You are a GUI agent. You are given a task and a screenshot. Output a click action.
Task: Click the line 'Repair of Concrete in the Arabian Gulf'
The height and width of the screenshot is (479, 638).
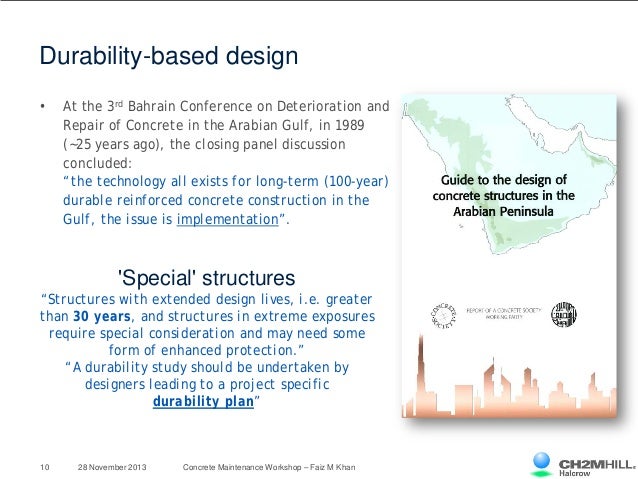tap(214, 125)
